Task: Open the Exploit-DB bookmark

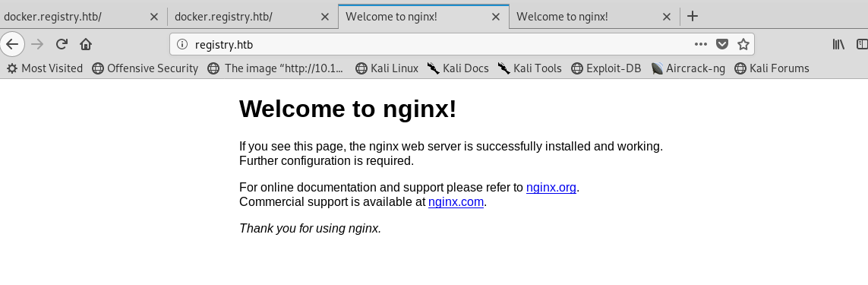Action: pos(605,68)
